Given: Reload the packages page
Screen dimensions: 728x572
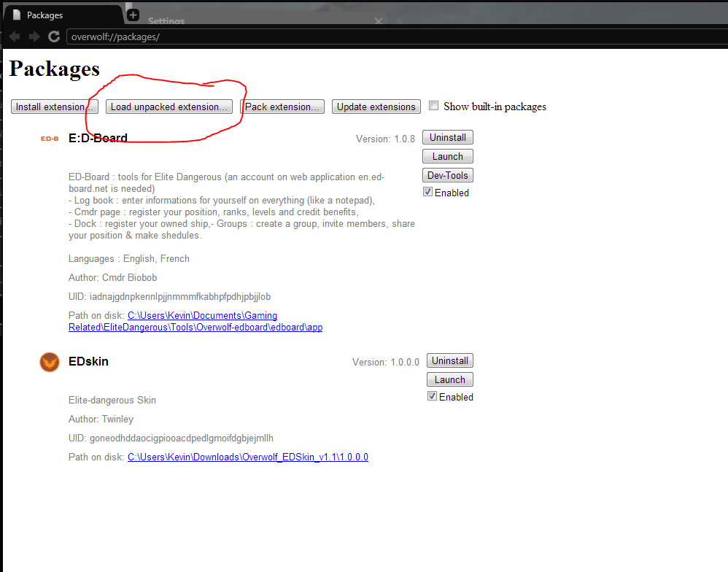Looking at the screenshot, I should (x=54, y=36).
